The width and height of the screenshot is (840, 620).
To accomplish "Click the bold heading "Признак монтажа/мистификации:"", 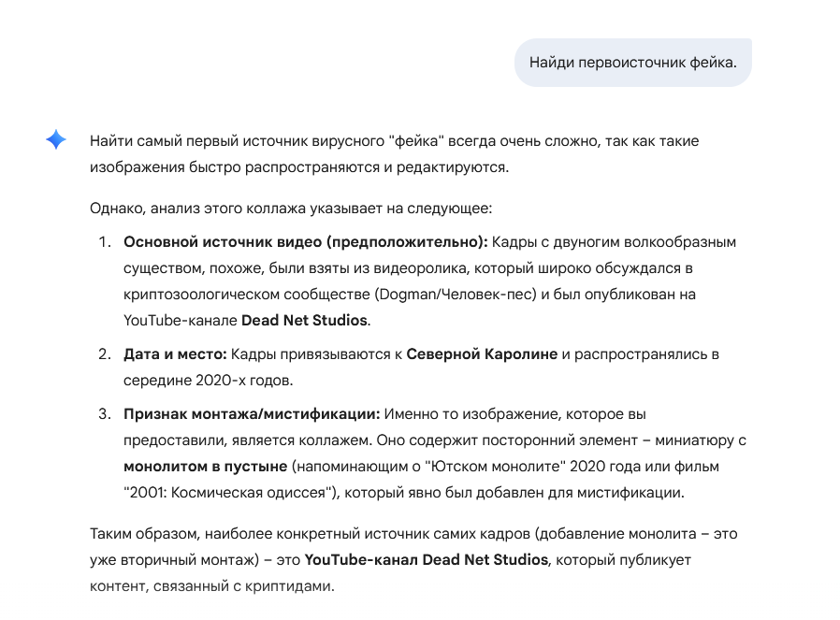I will pyautogui.click(x=252, y=413).
